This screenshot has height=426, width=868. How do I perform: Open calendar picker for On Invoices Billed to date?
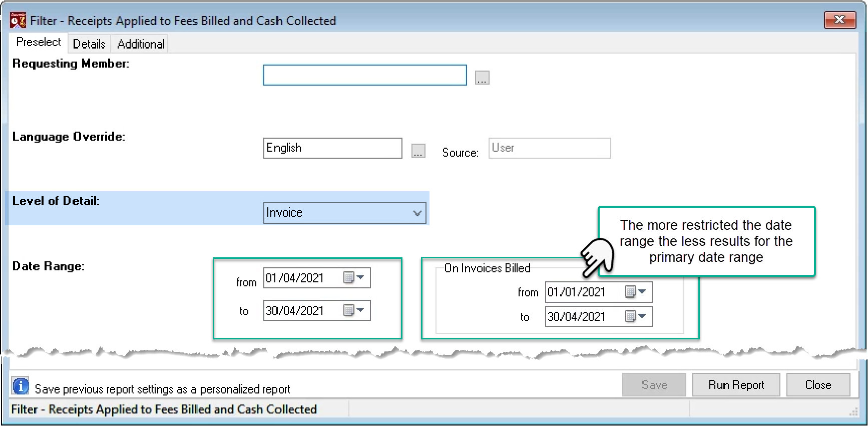(636, 316)
